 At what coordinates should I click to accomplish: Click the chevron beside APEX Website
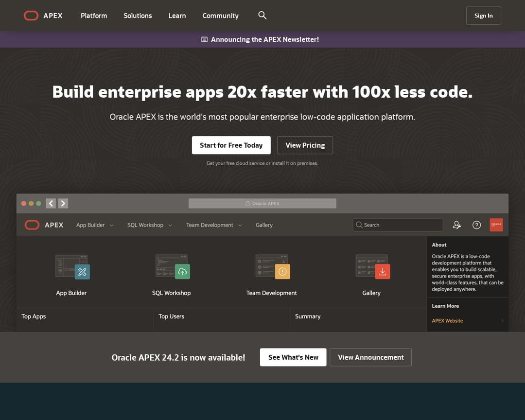click(502, 320)
